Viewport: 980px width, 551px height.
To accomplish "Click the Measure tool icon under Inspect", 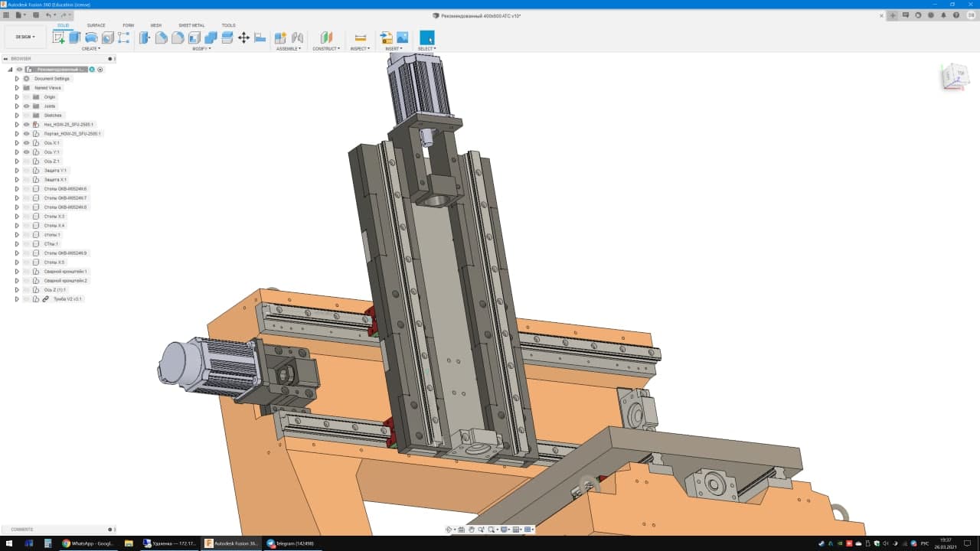I will (x=360, y=37).
